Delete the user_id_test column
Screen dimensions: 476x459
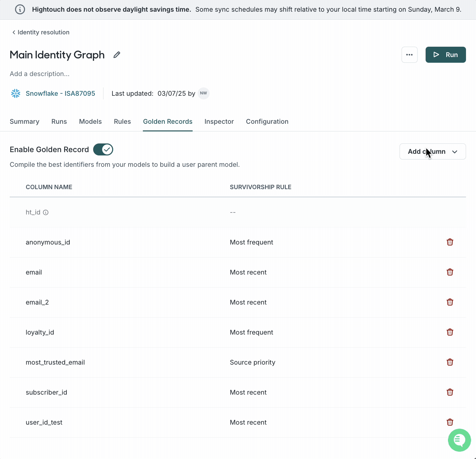point(450,422)
